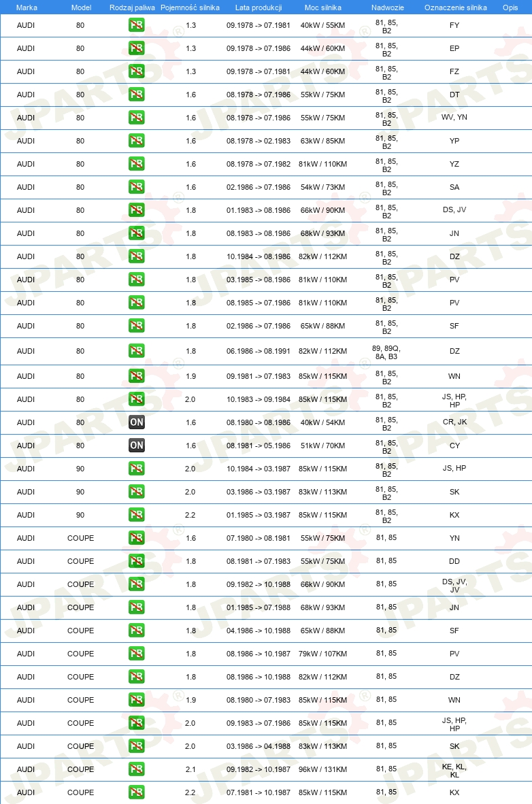This screenshot has width=532, height=804.
Task: Select the 10.1983 -> 09.1984 production years cell
Action: pyautogui.click(x=259, y=399)
